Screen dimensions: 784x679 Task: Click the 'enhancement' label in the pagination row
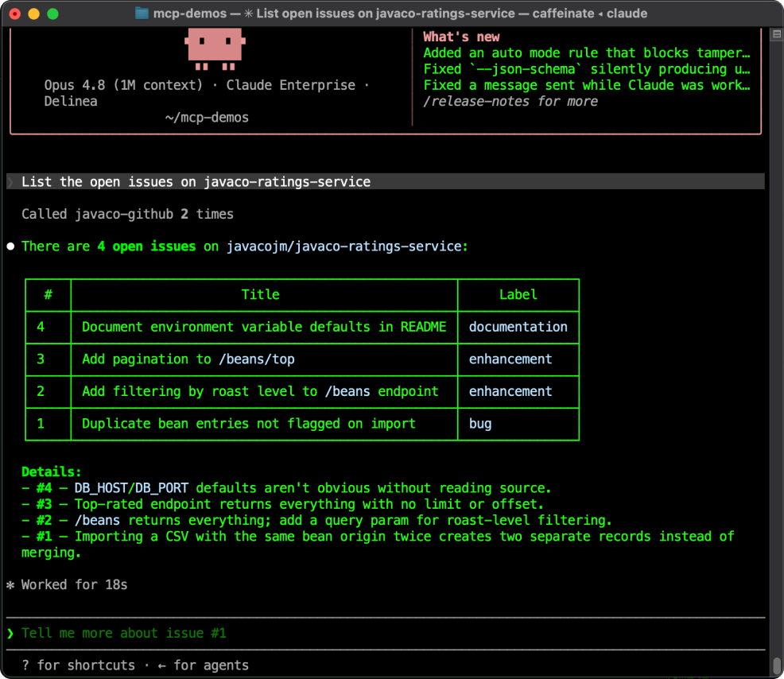pyautogui.click(x=510, y=359)
